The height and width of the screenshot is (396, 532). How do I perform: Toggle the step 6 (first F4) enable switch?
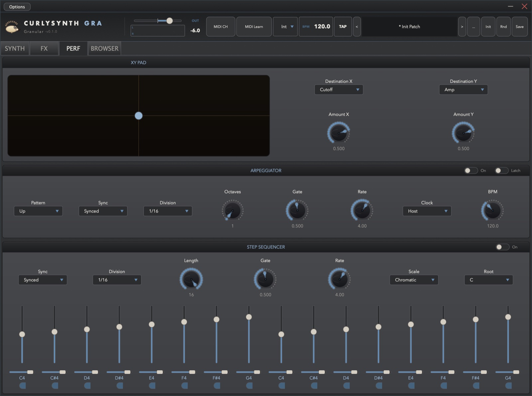[x=185, y=386]
